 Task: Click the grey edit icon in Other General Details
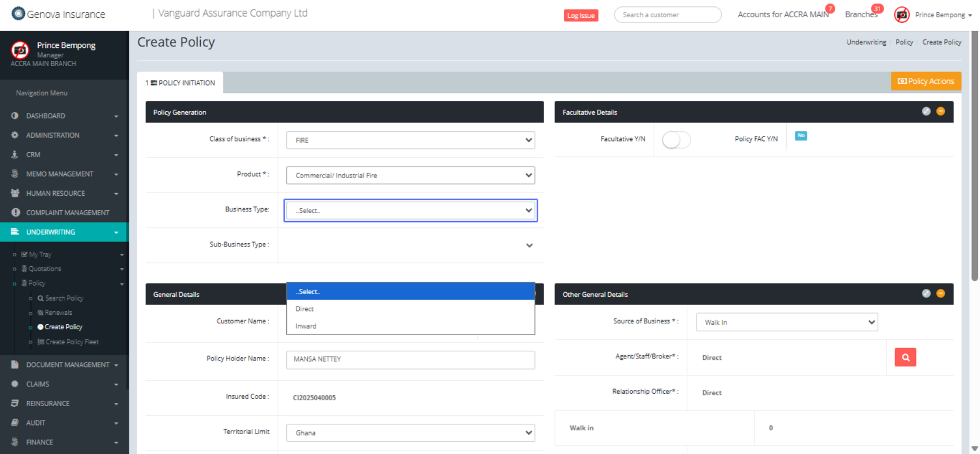coord(926,294)
